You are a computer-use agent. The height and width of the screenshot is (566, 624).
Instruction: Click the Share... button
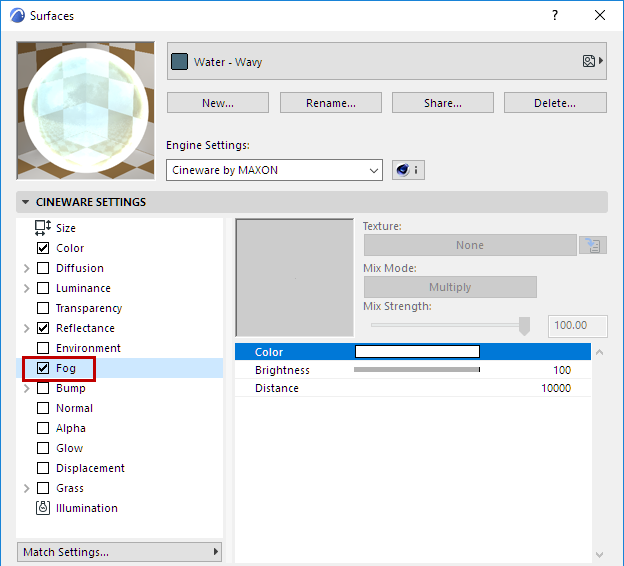pyautogui.click(x=443, y=103)
